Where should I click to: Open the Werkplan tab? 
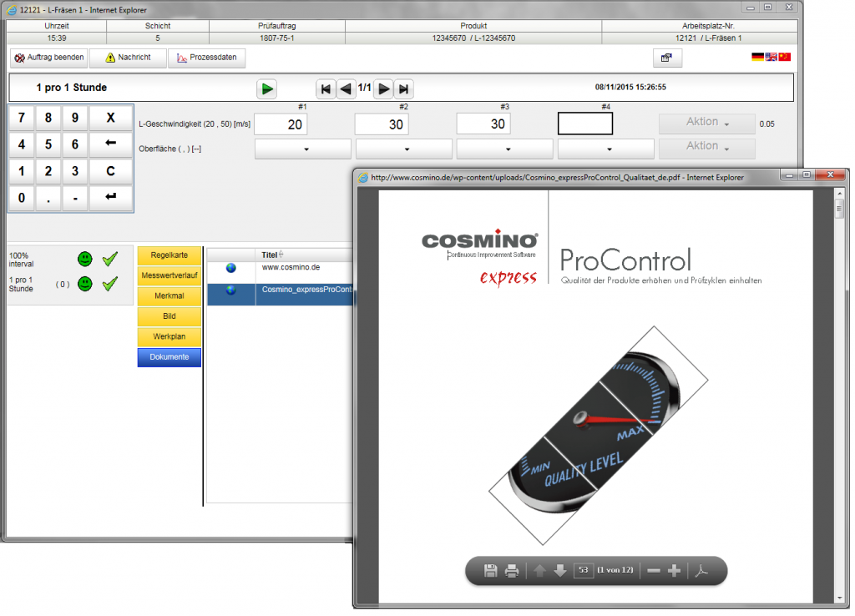click(169, 337)
